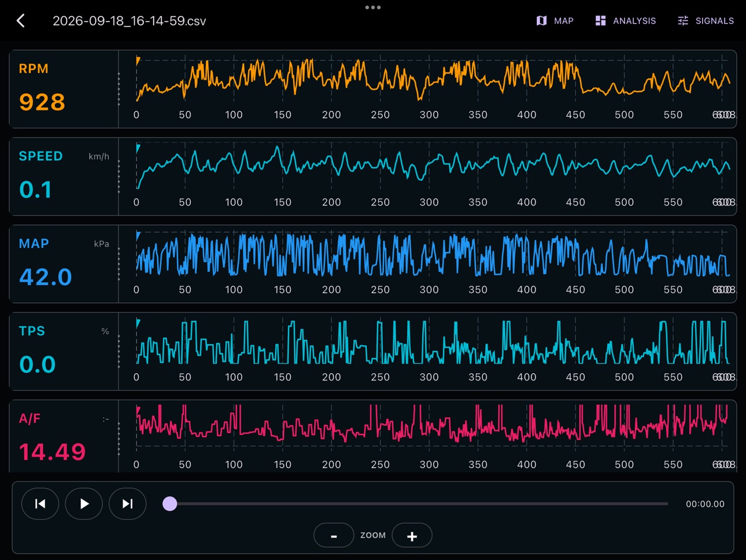
Task: Click the MAP value 42.0
Action: 46,277
